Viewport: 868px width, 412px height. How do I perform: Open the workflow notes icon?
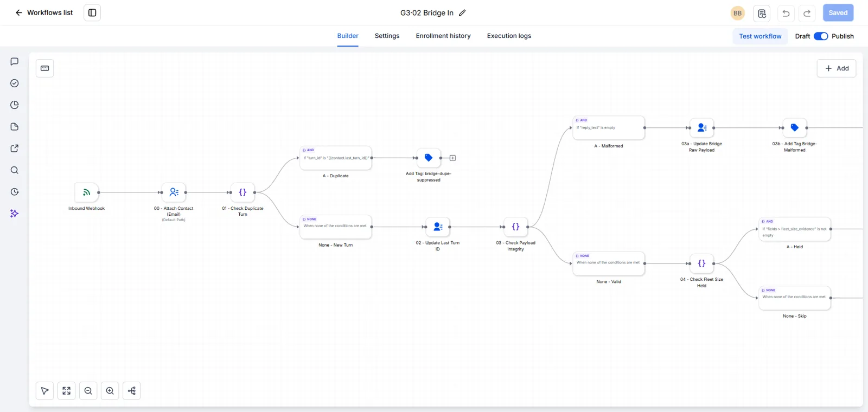pyautogui.click(x=762, y=13)
